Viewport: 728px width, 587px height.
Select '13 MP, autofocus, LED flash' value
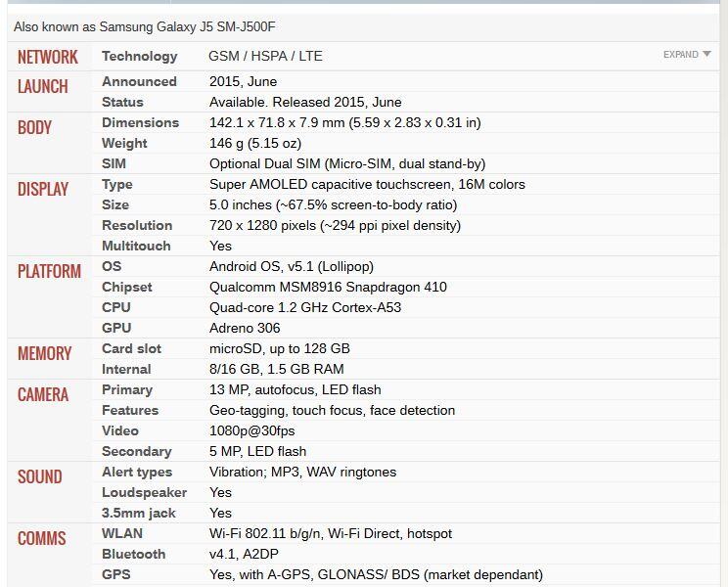(296, 389)
